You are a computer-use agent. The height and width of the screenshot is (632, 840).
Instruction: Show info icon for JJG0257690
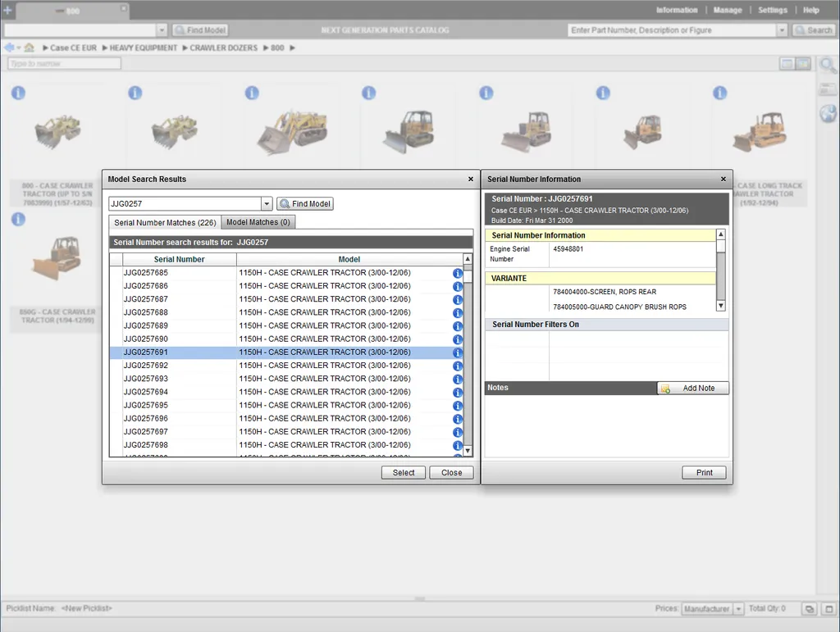click(458, 339)
